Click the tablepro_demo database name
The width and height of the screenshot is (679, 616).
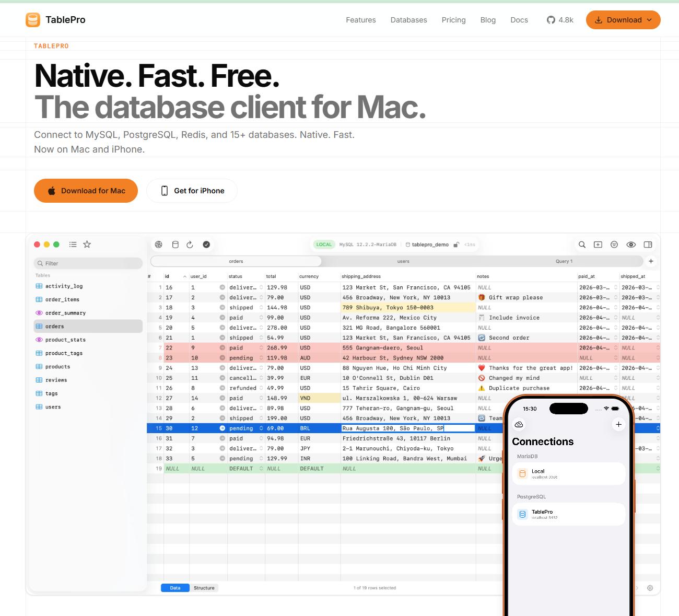430,245
